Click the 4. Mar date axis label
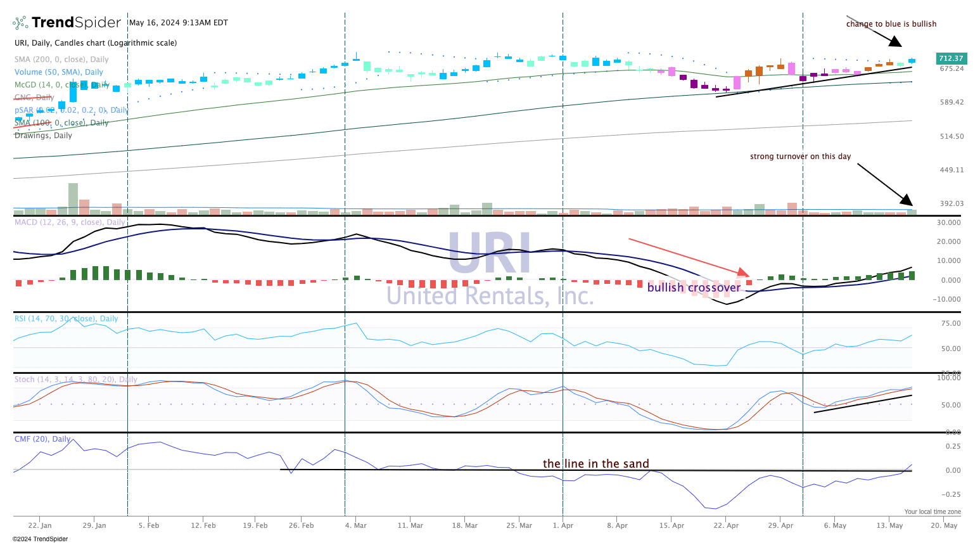Image resolution: width=980 pixels, height=545 pixels. pyautogui.click(x=355, y=525)
